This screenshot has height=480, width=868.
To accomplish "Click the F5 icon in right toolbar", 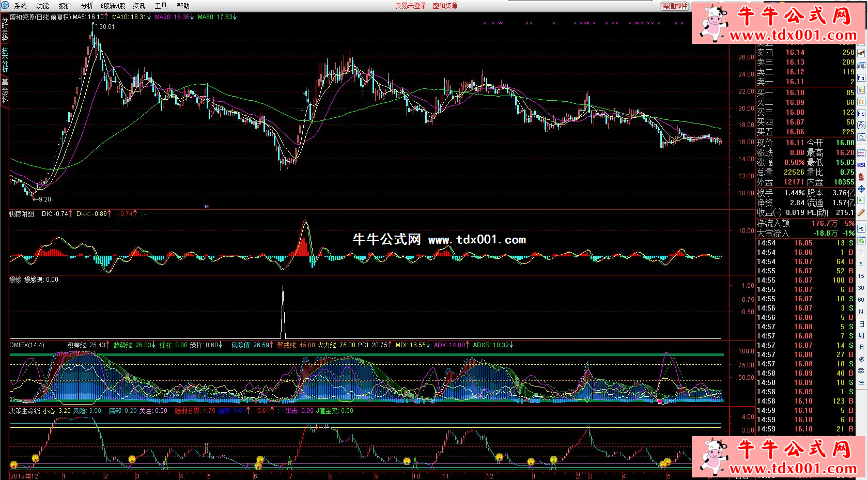I will click(861, 229).
